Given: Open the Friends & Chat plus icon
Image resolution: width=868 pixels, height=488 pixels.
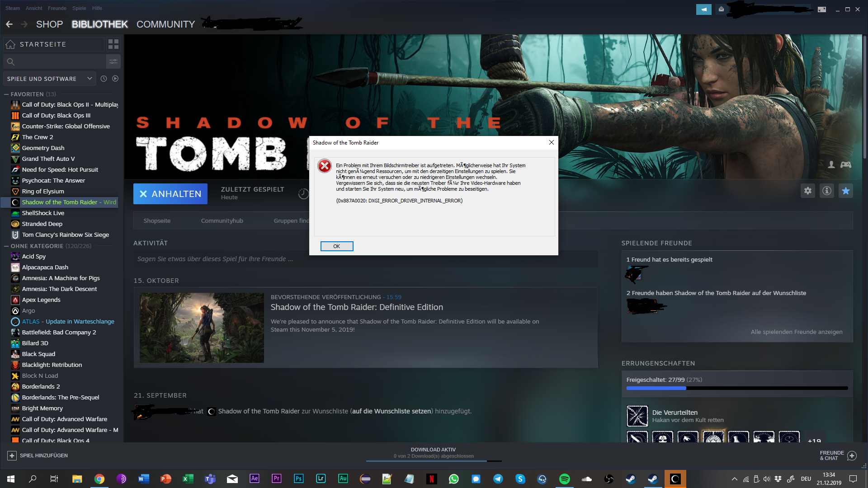Looking at the screenshot, I should (852, 455).
